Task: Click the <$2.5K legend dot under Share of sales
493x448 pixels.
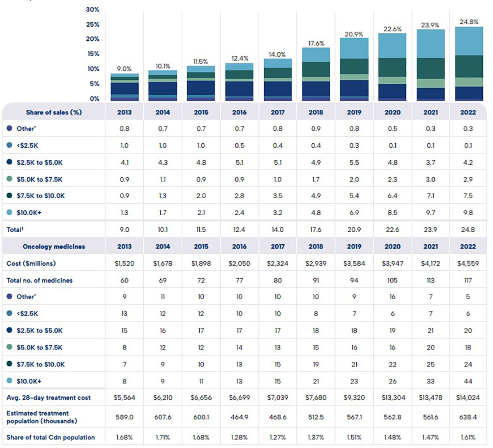Action: 9,145
